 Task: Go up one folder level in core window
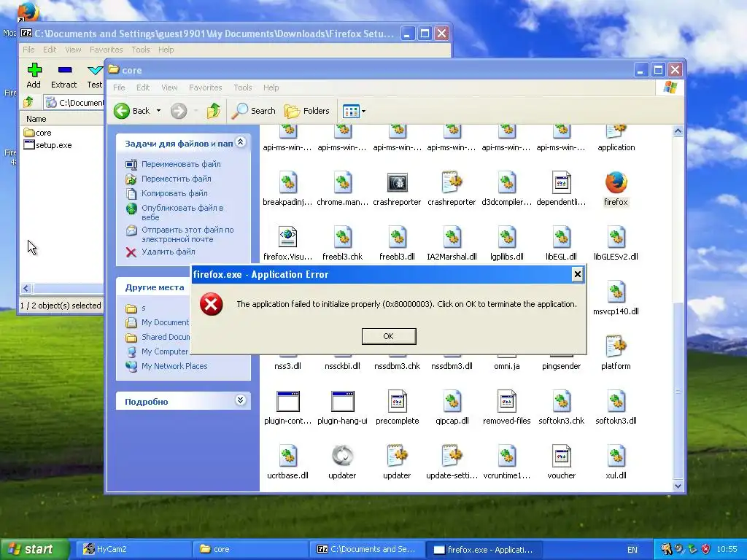[x=214, y=111]
